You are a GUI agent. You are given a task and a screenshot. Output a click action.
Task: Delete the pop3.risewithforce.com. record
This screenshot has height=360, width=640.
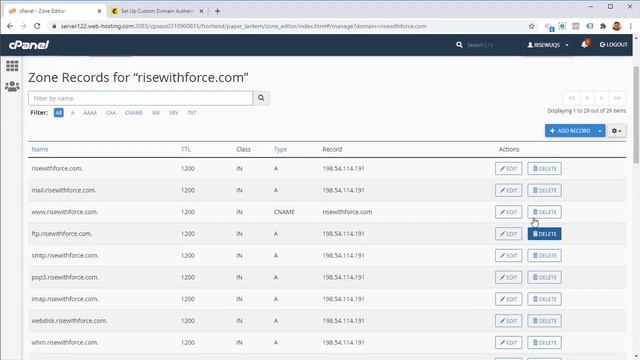coord(544,277)
